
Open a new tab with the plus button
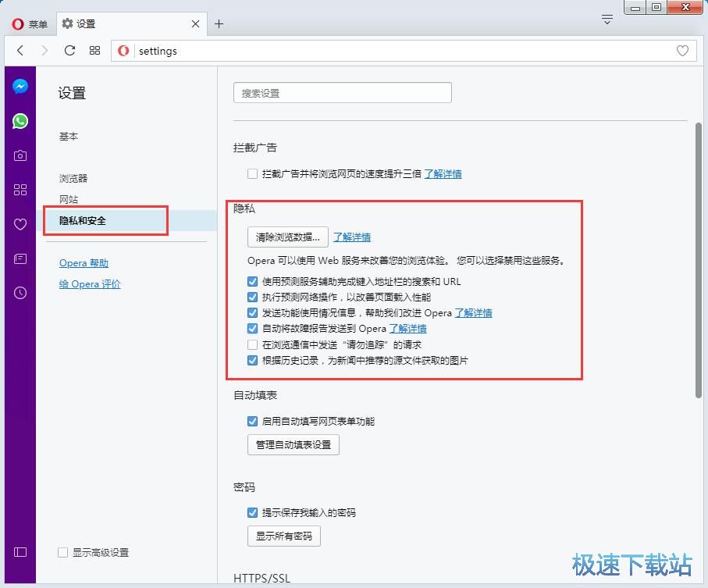point(219,24)
